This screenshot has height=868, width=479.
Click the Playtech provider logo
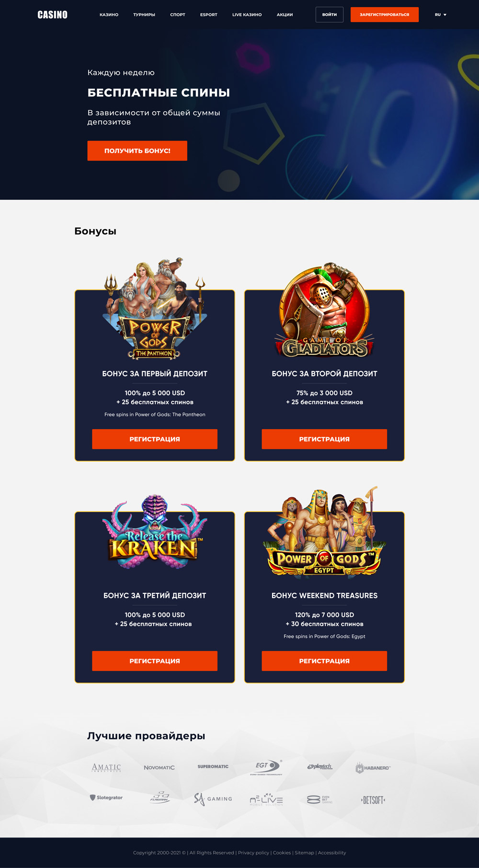(319, 767)
